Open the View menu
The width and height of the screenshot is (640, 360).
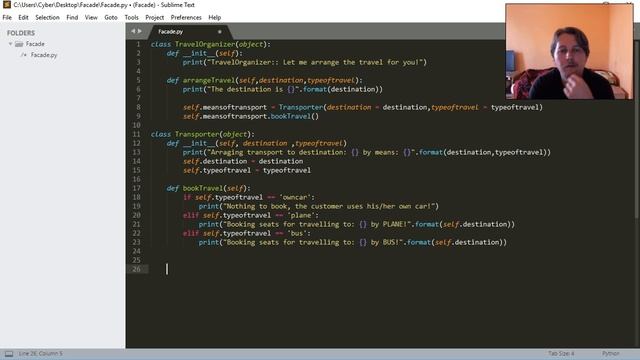[x=91, y=18]
